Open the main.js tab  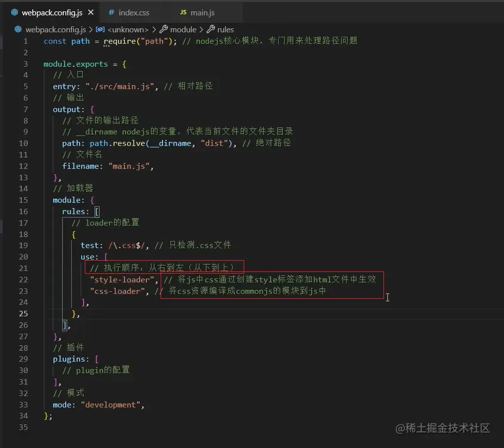tap(202, 13)
